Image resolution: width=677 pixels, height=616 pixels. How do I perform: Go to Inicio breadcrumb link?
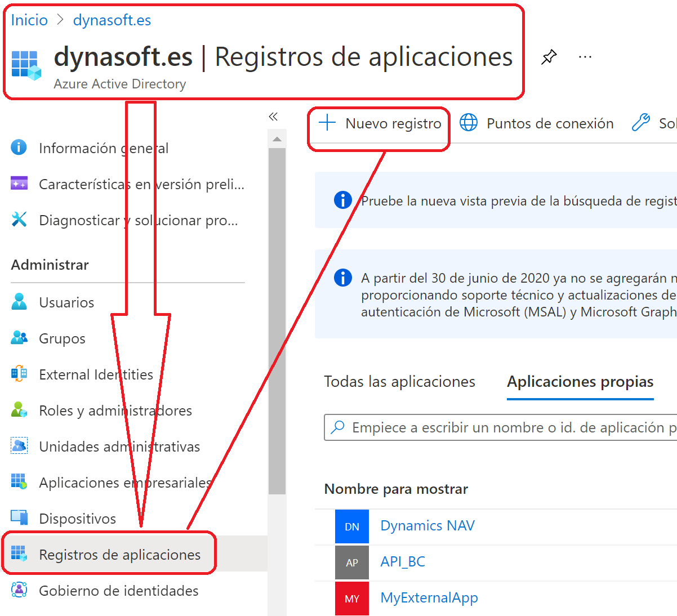[x=29, y=20]
